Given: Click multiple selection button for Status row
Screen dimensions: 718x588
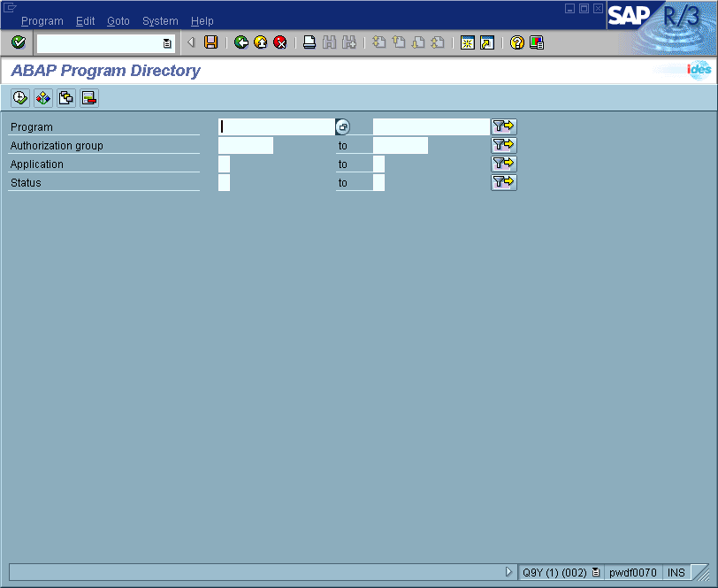Looking at the screenshot, I should 503,182.
